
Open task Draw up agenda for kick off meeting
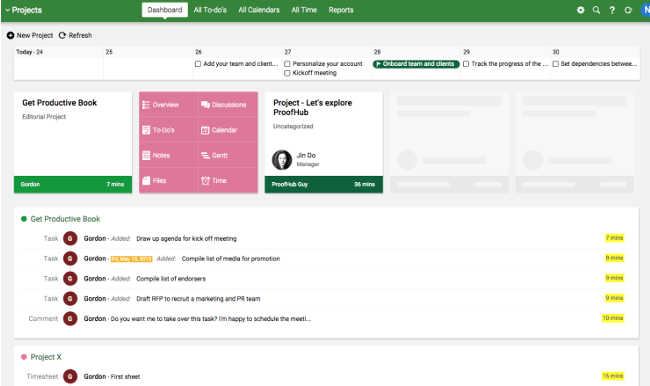187,238
